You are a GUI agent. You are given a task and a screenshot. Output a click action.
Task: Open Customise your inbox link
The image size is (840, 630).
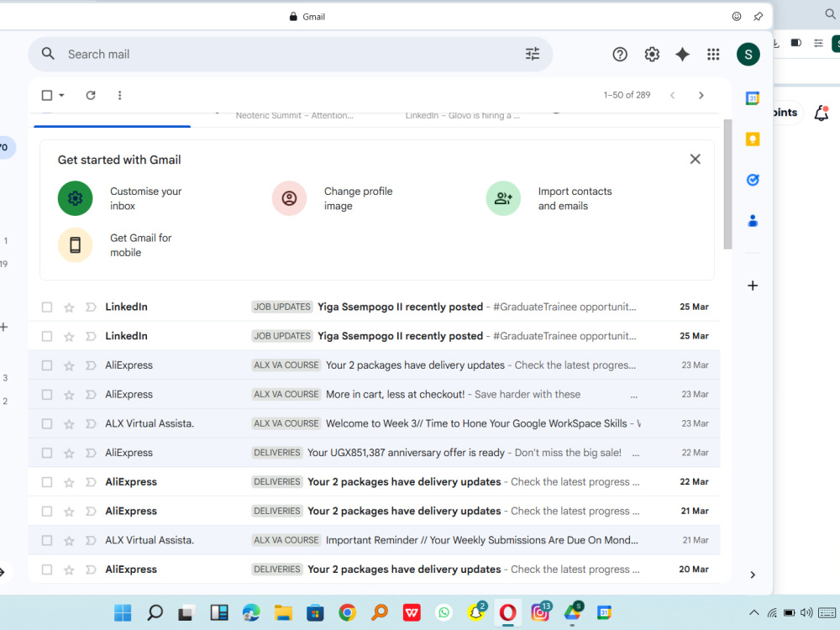click(x=145, y=198)
